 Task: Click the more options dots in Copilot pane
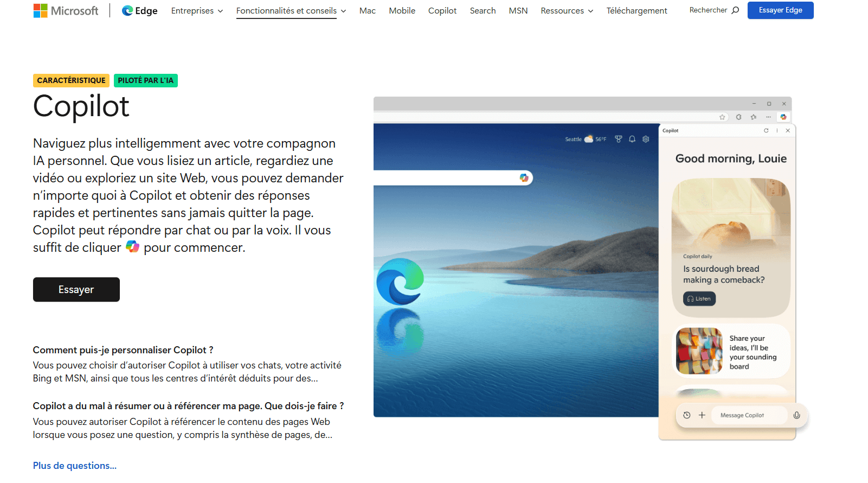[x=777, y=130]
